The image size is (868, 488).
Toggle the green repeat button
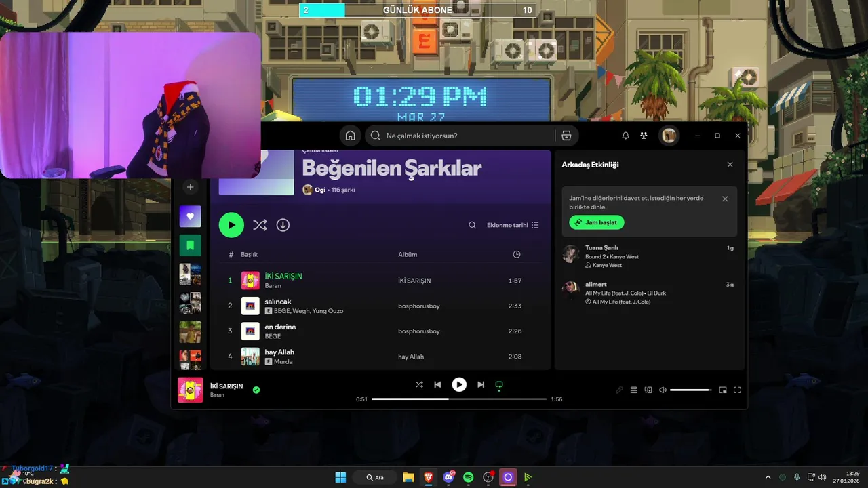[x=499, y=385]
